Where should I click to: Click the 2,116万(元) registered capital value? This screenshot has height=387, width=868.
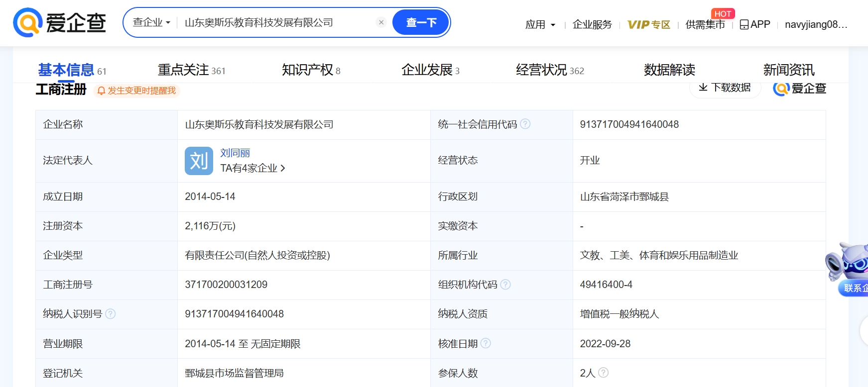(x=210, y=226)
